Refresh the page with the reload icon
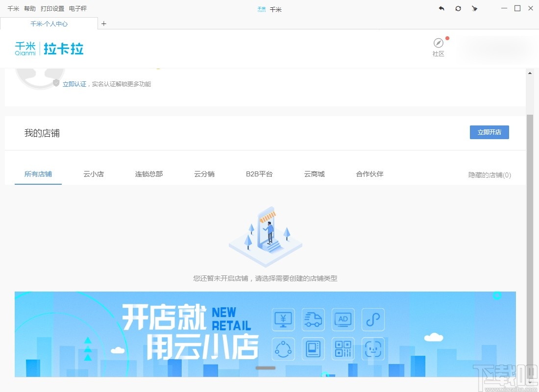Viewport: 539px width, 392px height. pos(458,8)
